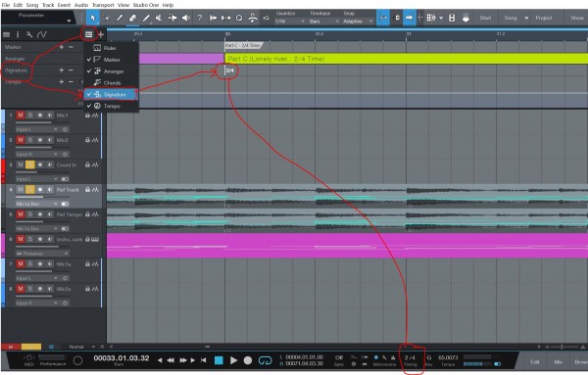The image size is (588, 375).
Task: Select Chords in global tracks menu
Action: coord(111,83)
